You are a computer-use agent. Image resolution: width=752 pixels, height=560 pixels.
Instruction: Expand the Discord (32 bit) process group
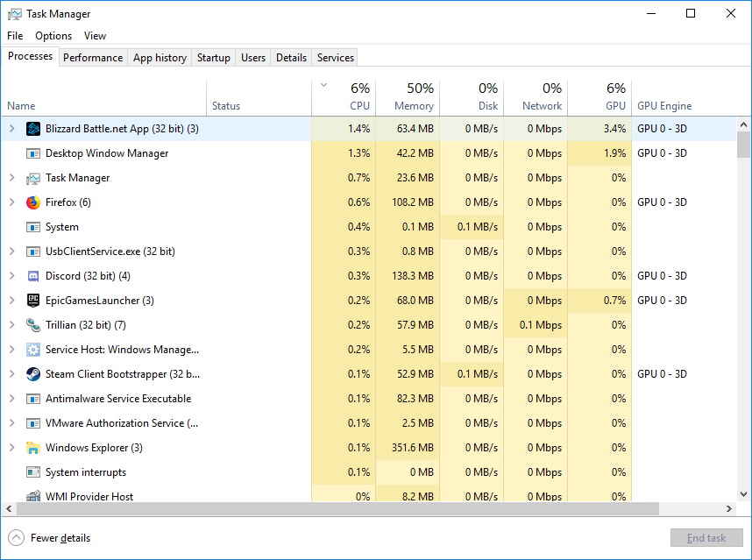click(x=12, y=276)
